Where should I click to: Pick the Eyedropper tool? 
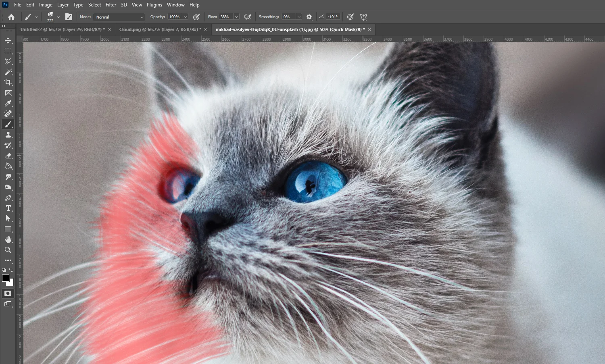(x=8, y=103)
